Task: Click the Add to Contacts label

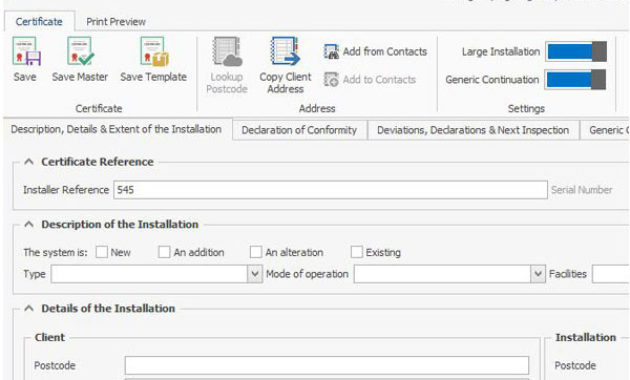Action: coord(379,80)
